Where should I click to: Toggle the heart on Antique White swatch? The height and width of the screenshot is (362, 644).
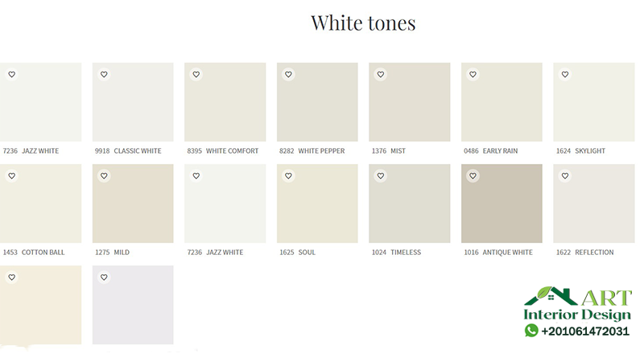click(x=473, y=176)
